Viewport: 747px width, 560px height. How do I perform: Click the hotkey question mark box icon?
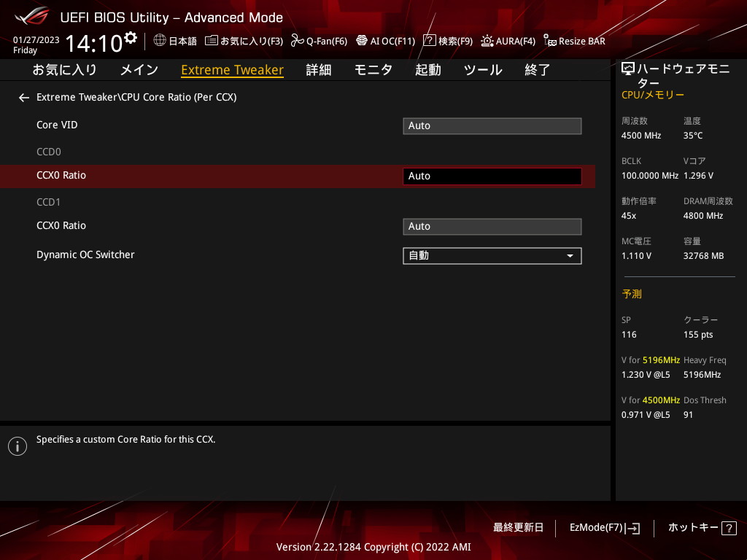[729, 528]
